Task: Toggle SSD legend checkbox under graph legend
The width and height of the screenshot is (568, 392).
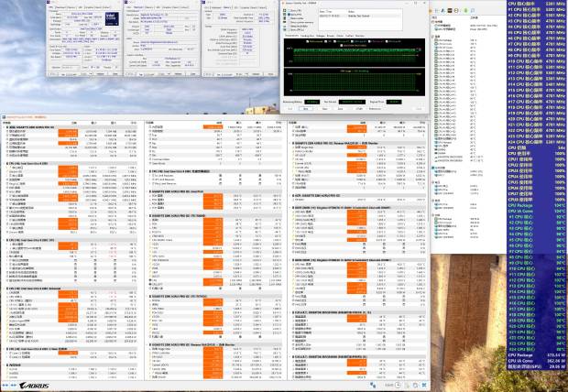Action: 341,45
